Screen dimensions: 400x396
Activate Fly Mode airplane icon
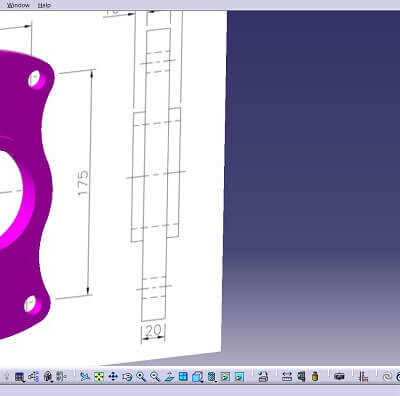tap(85, 377)
